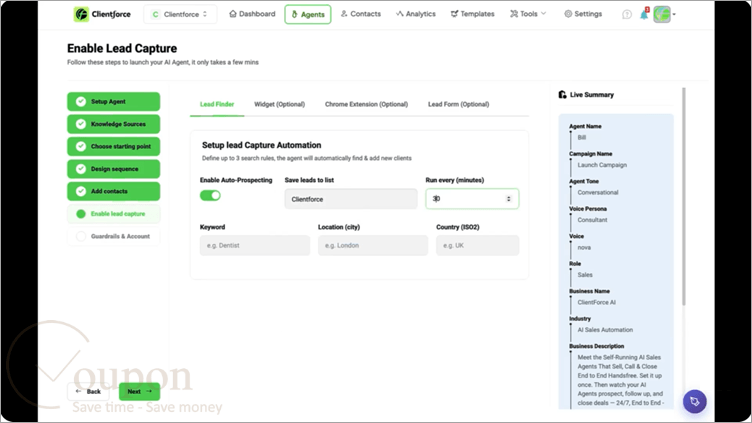Click the checkmark icon on Choose starting point

81,146
